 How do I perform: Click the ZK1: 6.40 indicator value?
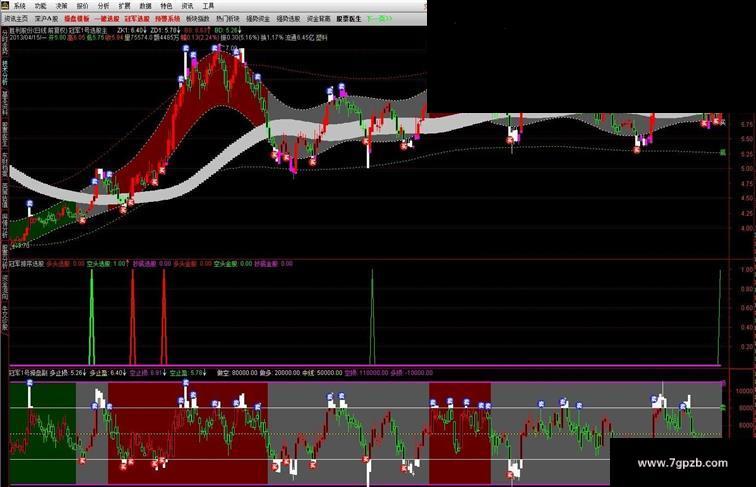[x=132, y=30]
